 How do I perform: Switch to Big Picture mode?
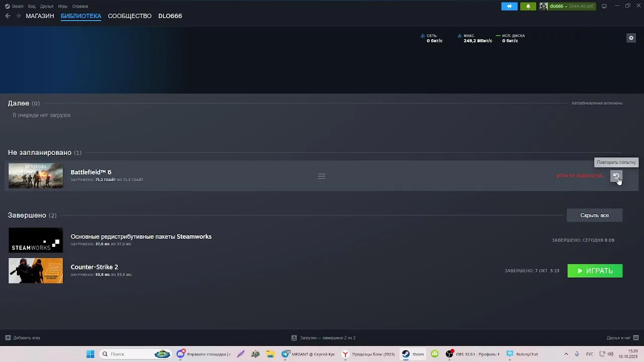(x=604, y=6)
